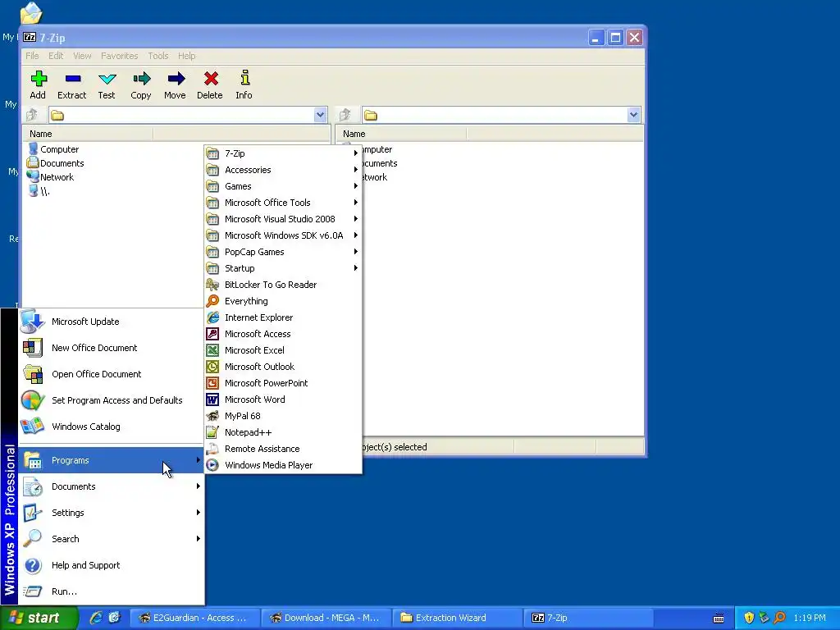
Task: Click the Delete toolbar icon
Action: (210, 84)
